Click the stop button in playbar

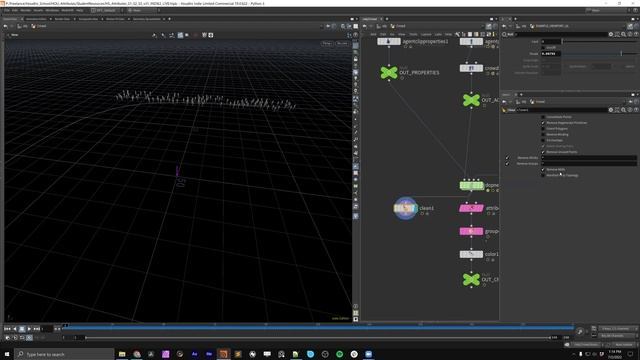[22, 329]
